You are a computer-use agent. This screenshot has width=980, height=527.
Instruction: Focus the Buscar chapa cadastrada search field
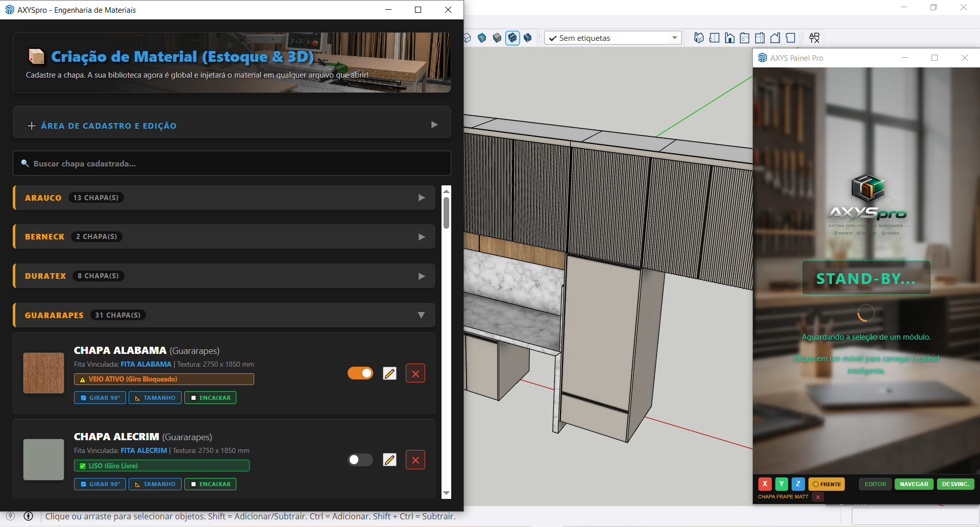[x=232, y=163]
